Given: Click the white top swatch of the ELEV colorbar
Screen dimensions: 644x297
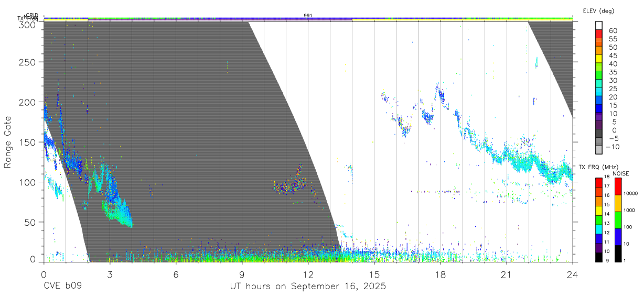Looking at the screenshot, I should coord(599,25).
